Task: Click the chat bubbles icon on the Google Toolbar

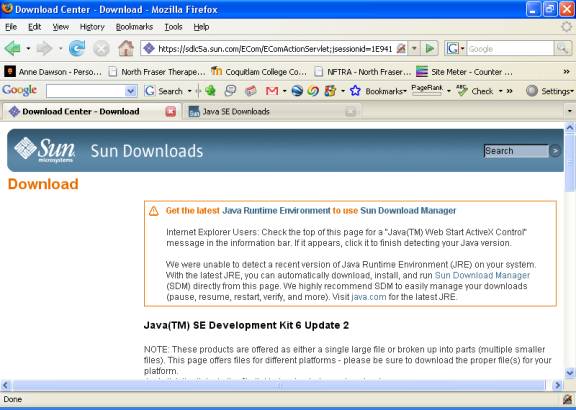Action: 230,91
